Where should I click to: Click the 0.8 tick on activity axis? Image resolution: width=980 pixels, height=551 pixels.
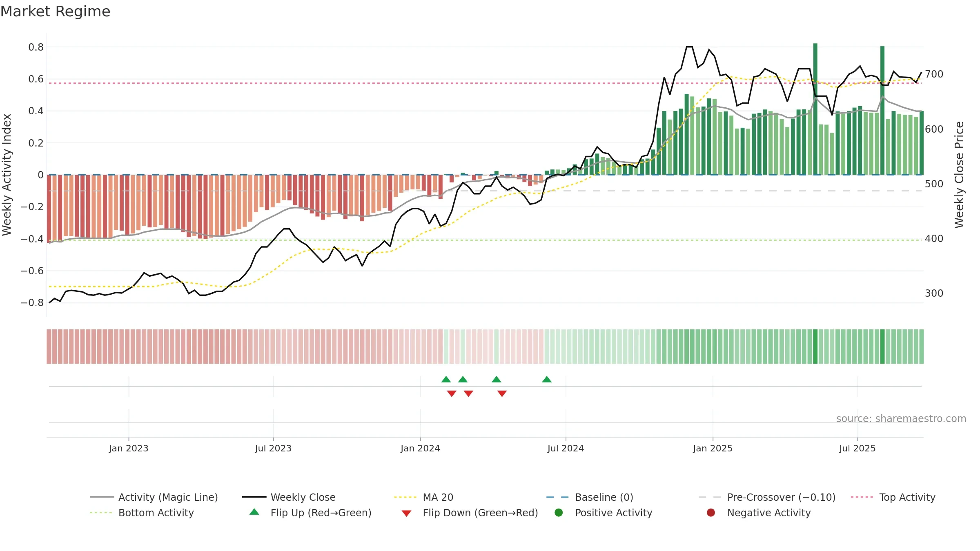coord(36,47)
